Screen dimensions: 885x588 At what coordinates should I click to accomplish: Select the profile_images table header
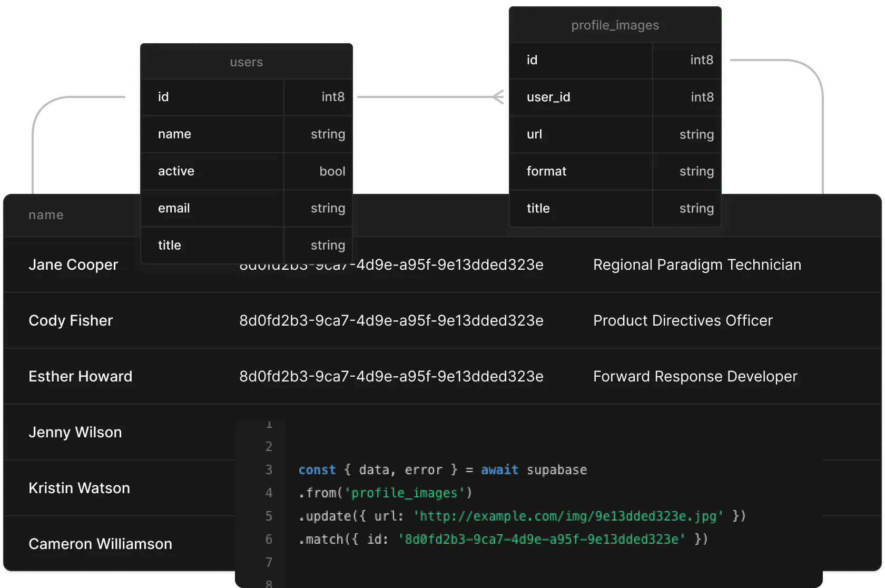[615, 25]
